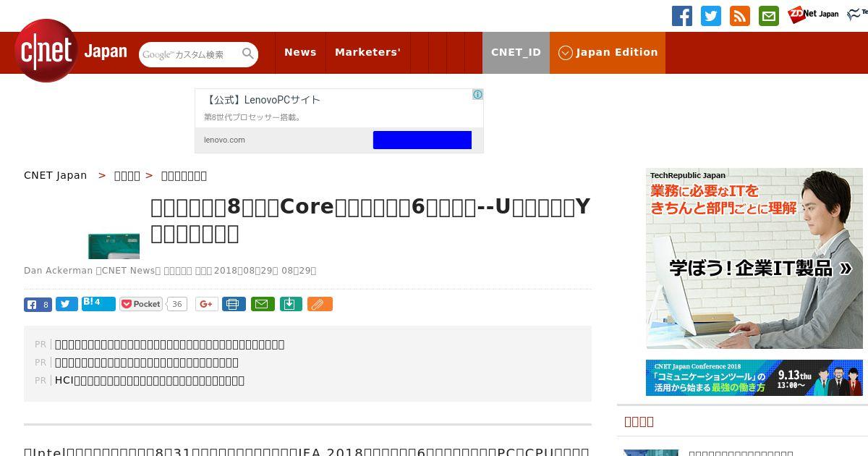
Task: Open the RSS feed icon
Action: (x=739, y=16)
